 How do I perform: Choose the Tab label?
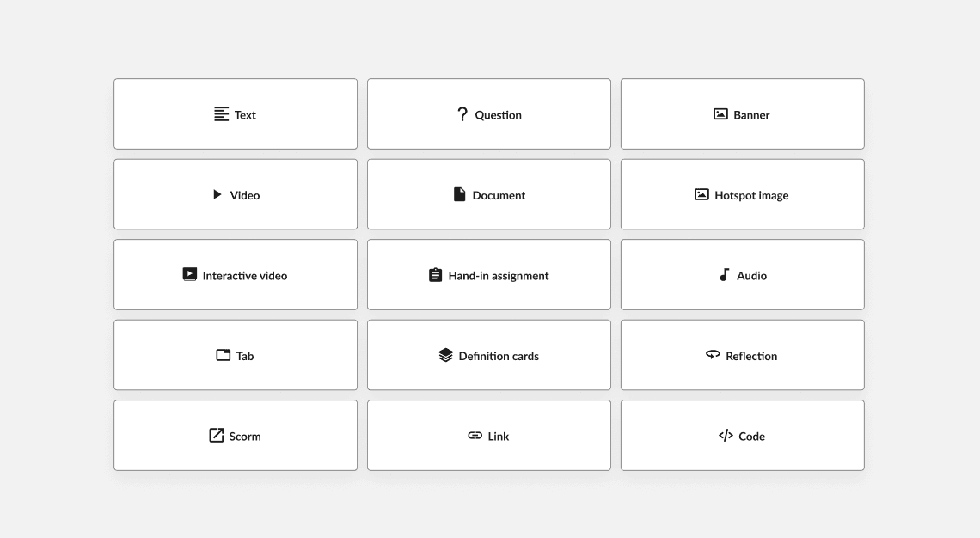tap(245, 356)
